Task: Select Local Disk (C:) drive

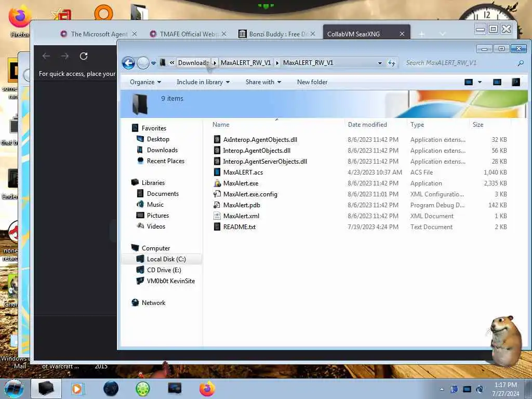Action: [x=162, y=259]
